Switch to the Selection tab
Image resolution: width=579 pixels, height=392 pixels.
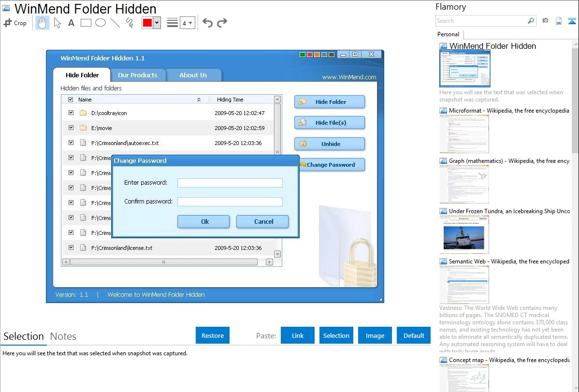pyautogui.click(x=24, y=336)
